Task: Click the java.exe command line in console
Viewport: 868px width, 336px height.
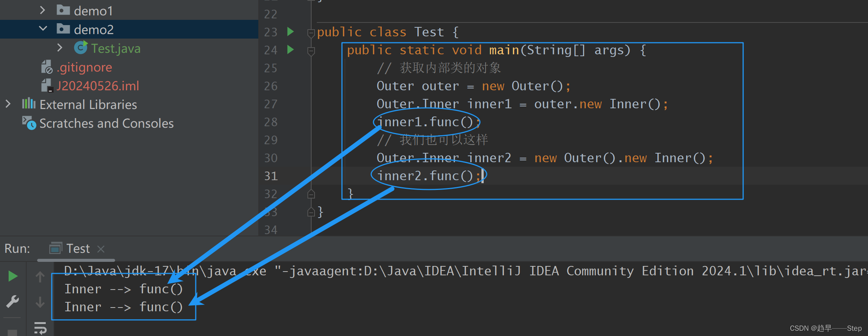Action: (465, 271)
